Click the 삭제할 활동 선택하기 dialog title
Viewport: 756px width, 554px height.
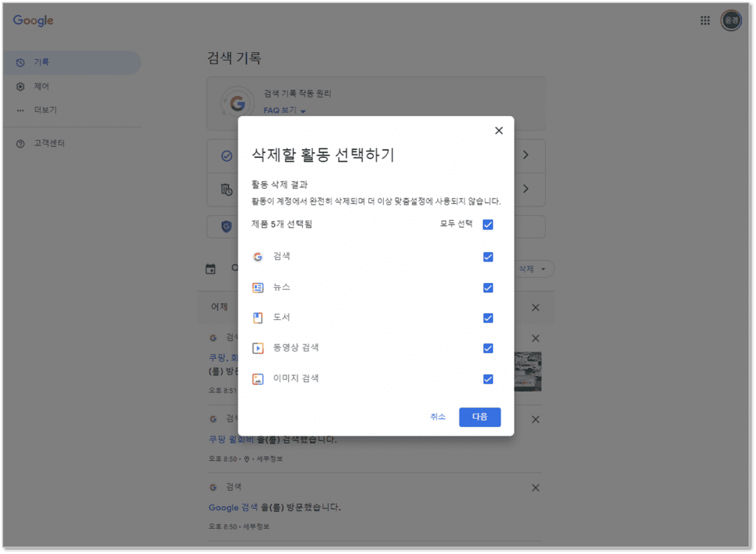[323, 155]
